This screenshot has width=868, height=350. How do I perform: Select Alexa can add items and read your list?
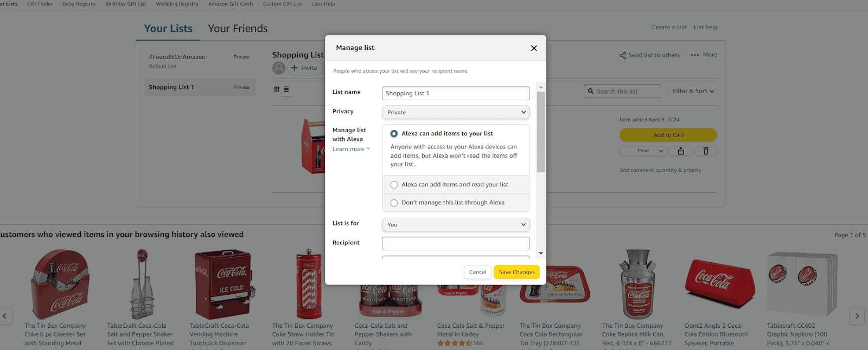(394, 184)
